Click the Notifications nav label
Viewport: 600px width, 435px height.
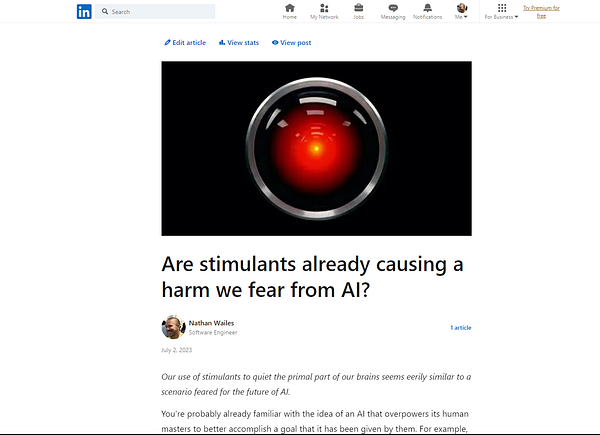tap(428, 17)
